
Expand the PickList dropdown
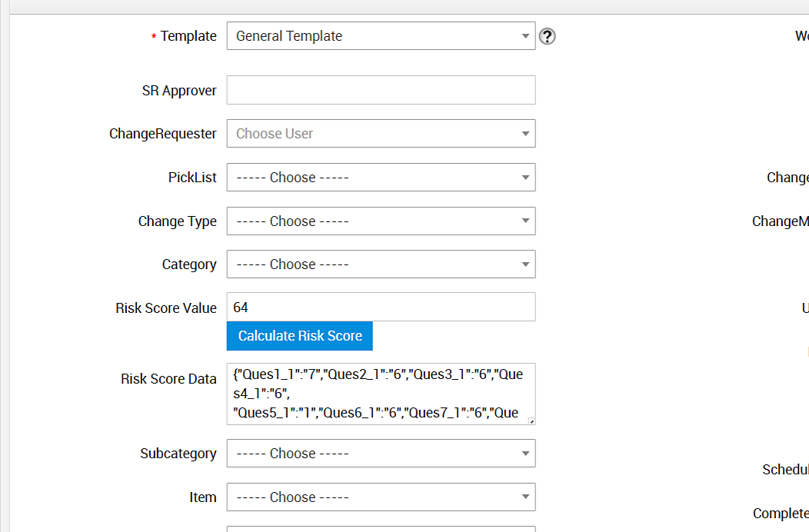pos(381,178)
